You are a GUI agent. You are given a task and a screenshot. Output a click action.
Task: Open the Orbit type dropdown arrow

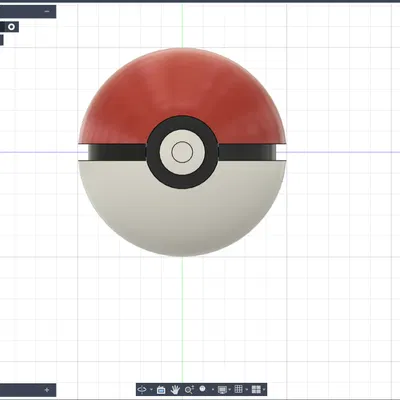(151, 389)
